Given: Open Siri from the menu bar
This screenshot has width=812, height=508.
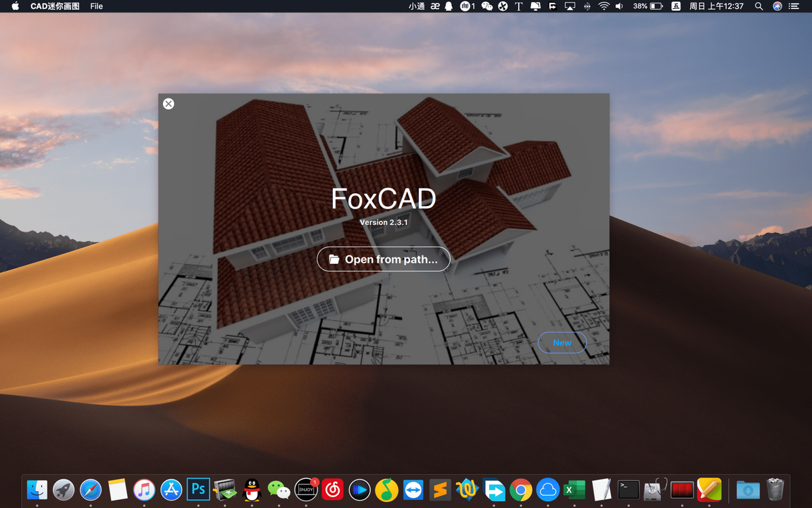Looking at the screenshot, I should pyautogui.click(x=777, y=6).
